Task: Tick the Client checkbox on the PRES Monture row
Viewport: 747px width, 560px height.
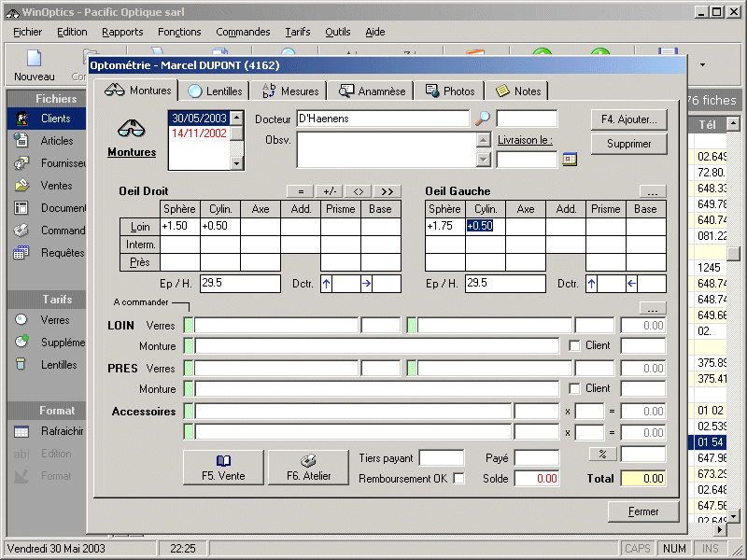Action: click(575, 388)
